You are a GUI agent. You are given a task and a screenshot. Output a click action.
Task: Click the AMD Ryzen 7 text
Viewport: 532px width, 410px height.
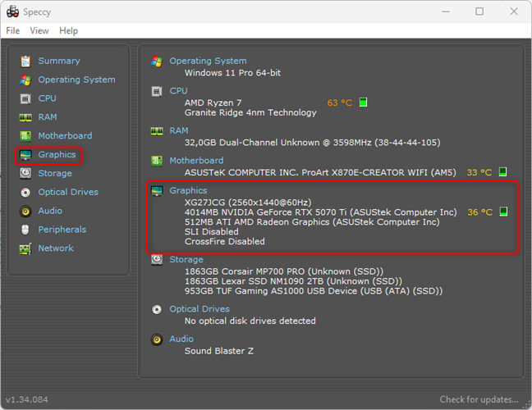(x=213, y=102)
